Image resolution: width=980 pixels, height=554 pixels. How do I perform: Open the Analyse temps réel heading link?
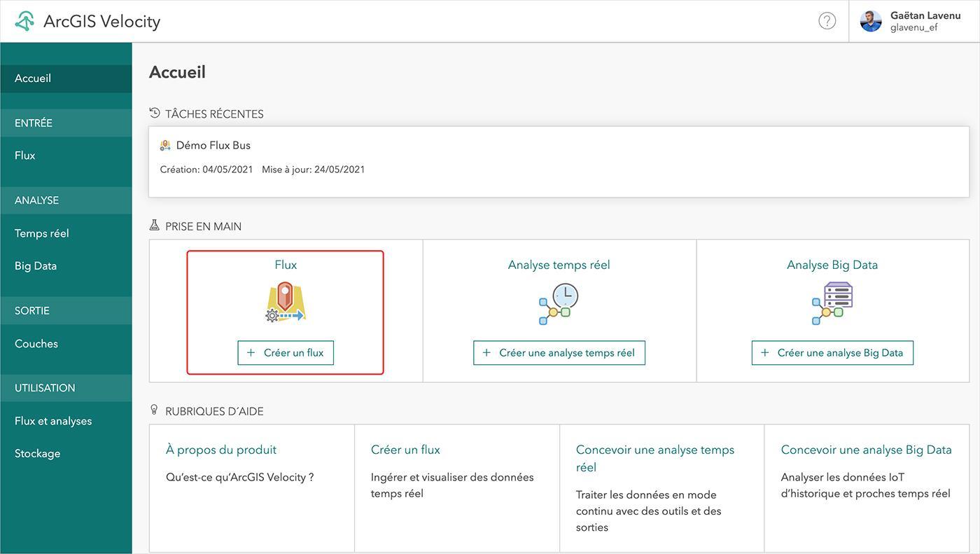(x=559, y=265)
